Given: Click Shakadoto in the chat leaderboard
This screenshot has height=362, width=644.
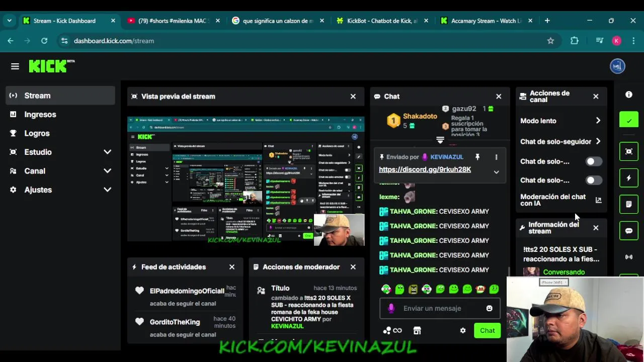Looking at the screenshot, I should point(420,116).
